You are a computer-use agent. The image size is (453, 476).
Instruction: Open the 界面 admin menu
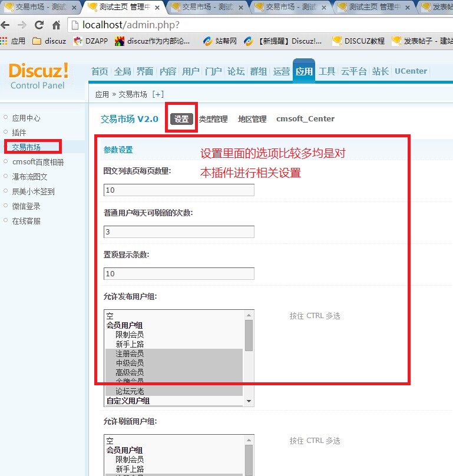[x=145, y=71]
